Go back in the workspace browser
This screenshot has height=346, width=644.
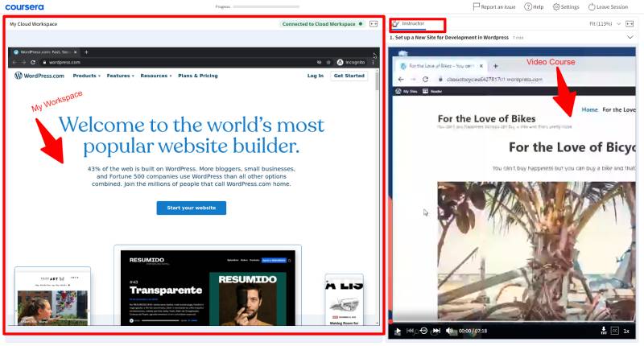click(x=14, y=63)
